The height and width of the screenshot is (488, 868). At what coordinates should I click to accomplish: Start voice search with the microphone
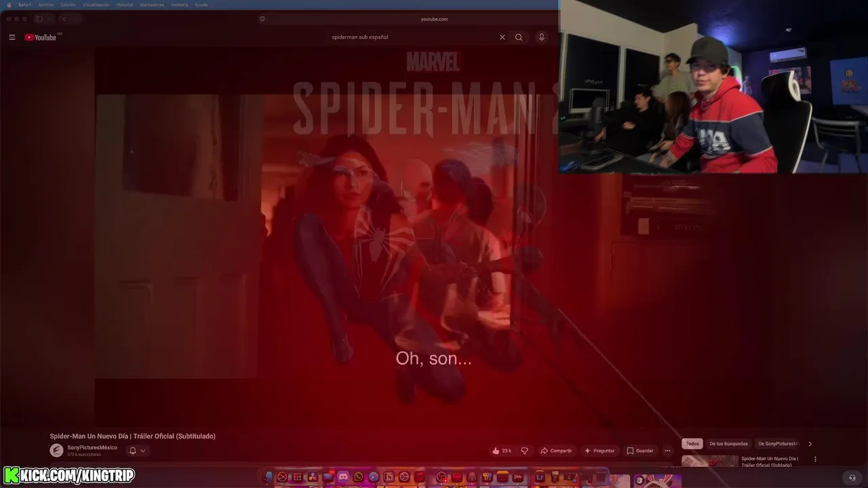[x=541, y=37]
